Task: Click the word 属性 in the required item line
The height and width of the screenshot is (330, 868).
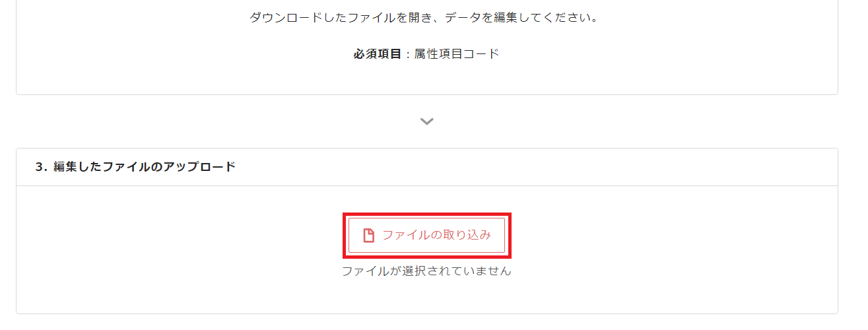Action: 426,54
